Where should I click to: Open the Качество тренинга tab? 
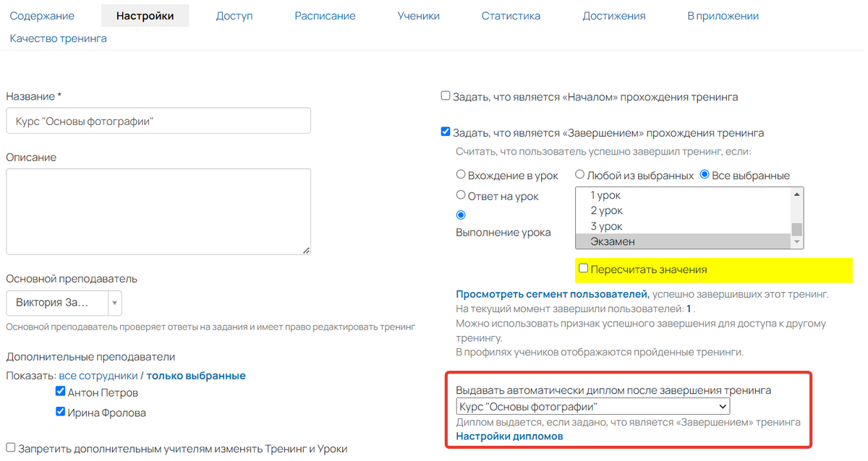59,38
